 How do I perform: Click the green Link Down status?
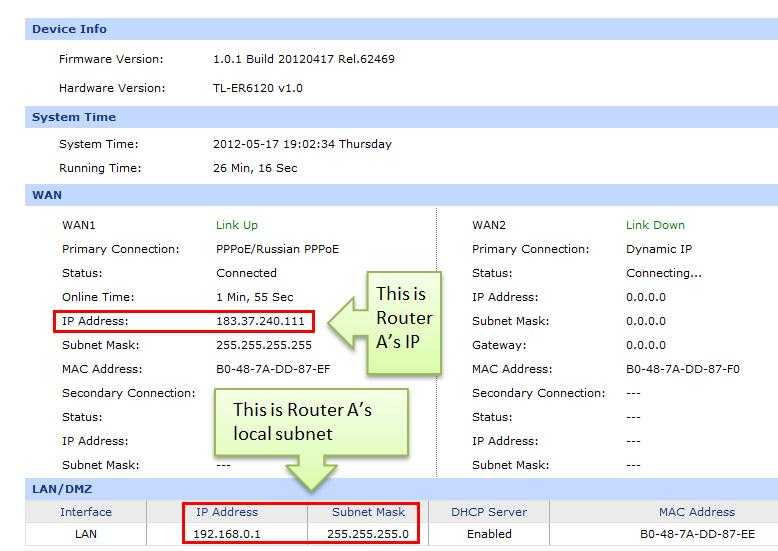655,225
